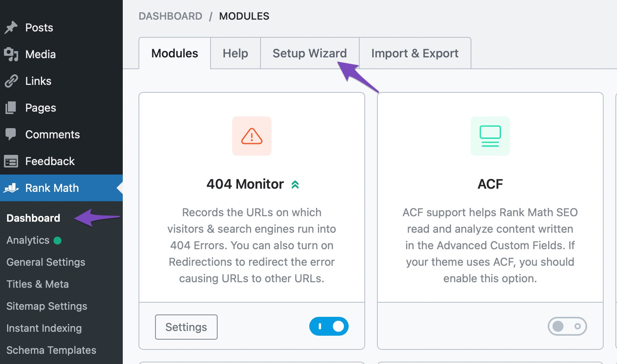
Task: Disable the 404 Monitor module toggle
Action: [329, 326]
